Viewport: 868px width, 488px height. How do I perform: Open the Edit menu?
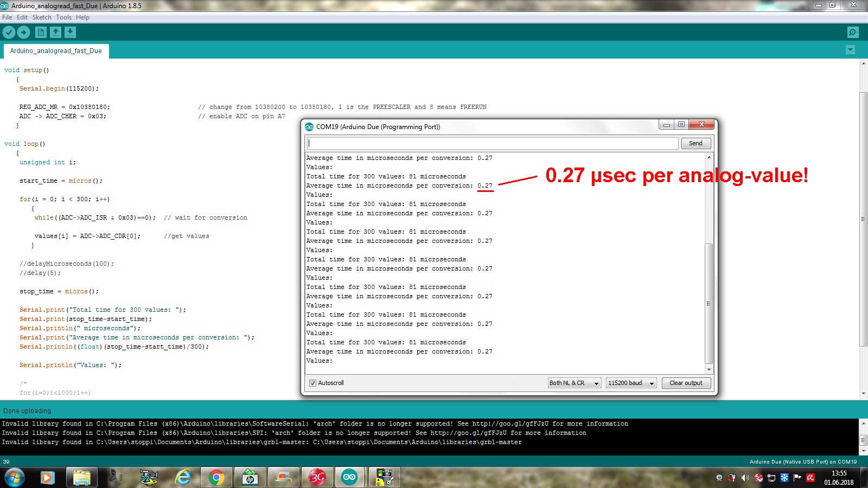pyautogui.click(x=22, y=17)
